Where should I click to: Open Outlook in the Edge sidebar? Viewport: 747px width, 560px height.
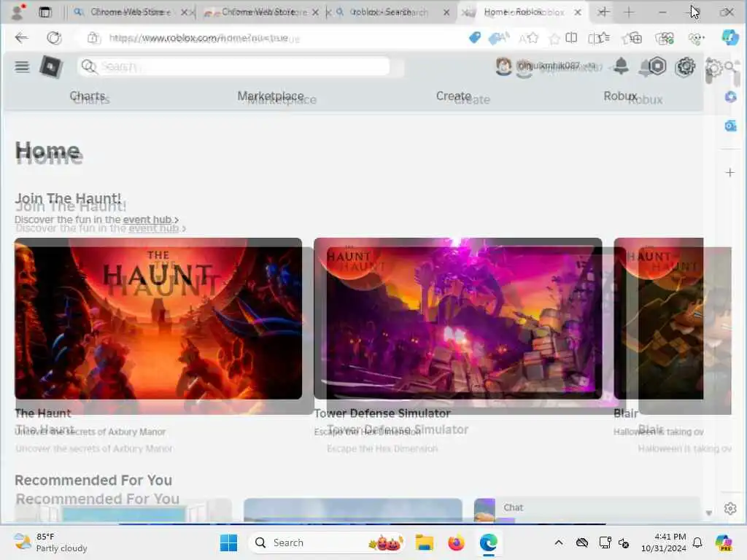(x=730, y=125)
